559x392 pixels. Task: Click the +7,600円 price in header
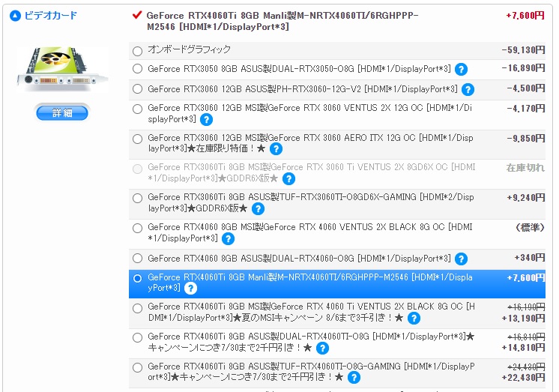pyautogui.click(x=525, y=15)
